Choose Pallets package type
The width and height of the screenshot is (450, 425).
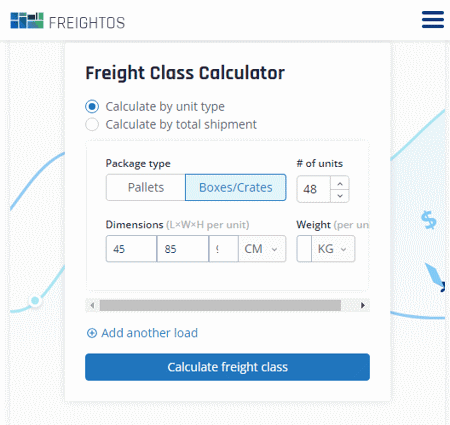[146, 187]
